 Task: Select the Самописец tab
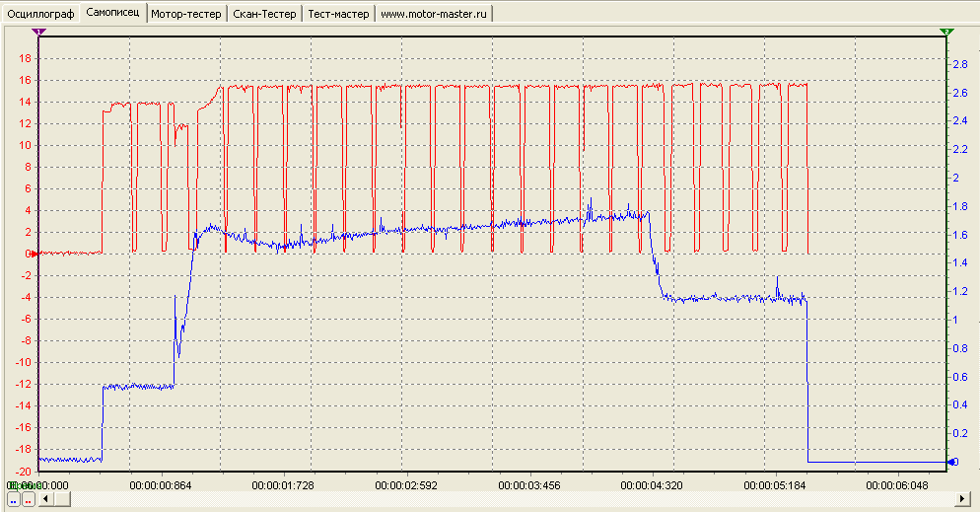coord(112,13)
